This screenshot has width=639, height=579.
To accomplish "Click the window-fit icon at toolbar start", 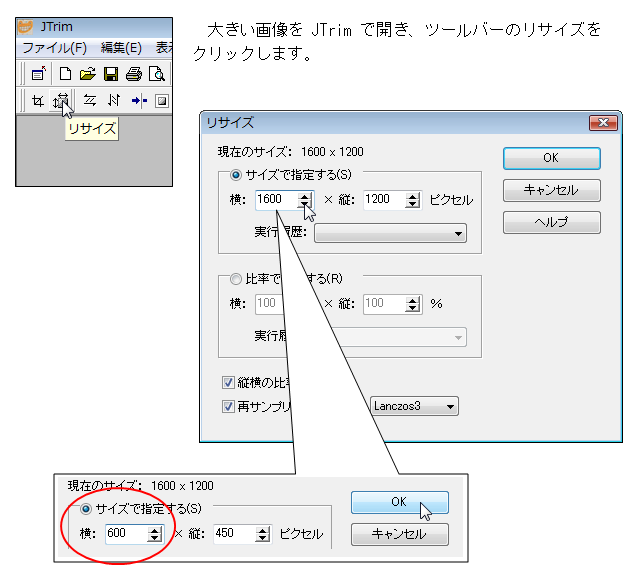I will point(39,74).
